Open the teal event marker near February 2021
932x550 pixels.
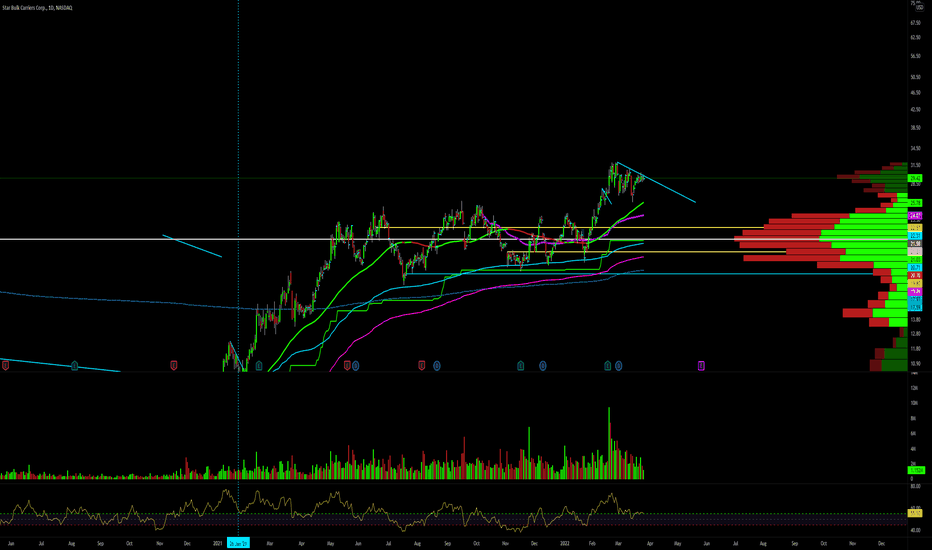(259, 366)
